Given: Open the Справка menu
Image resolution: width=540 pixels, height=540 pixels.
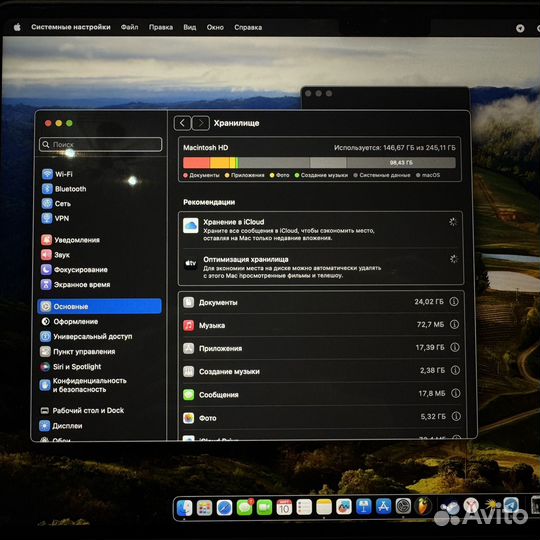Looking at the screenshot, I should 248,27.
